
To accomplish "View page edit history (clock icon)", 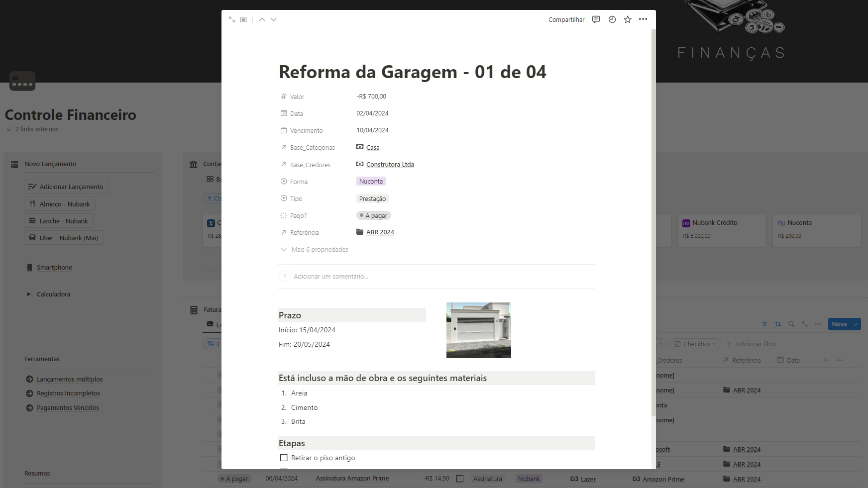I will [x=612, y=19].
